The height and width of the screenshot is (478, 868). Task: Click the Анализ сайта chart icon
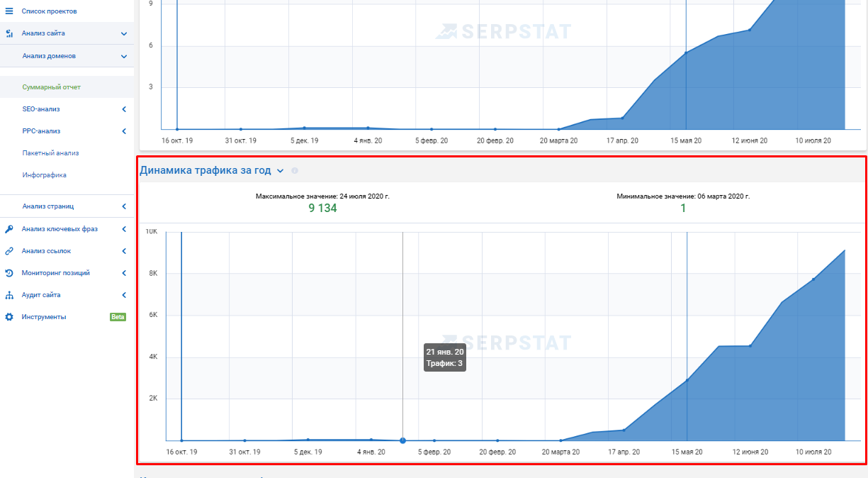(x=9, y=33)
